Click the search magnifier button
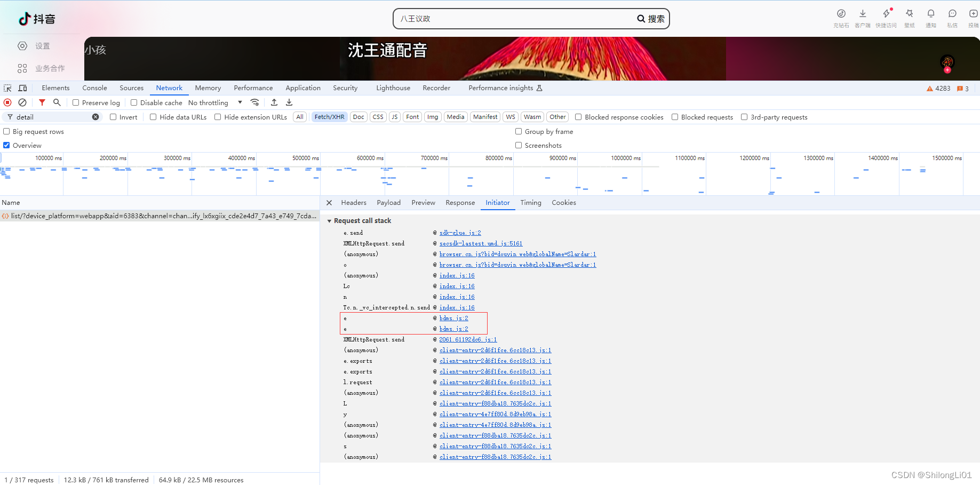This screenshot has height=485, width=980. (651, 19)
